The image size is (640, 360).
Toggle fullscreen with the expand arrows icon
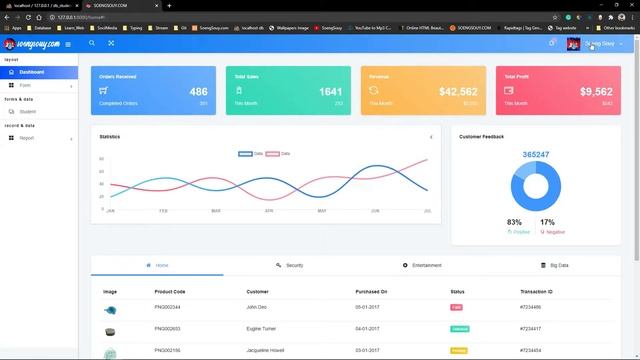coord(111,43)
